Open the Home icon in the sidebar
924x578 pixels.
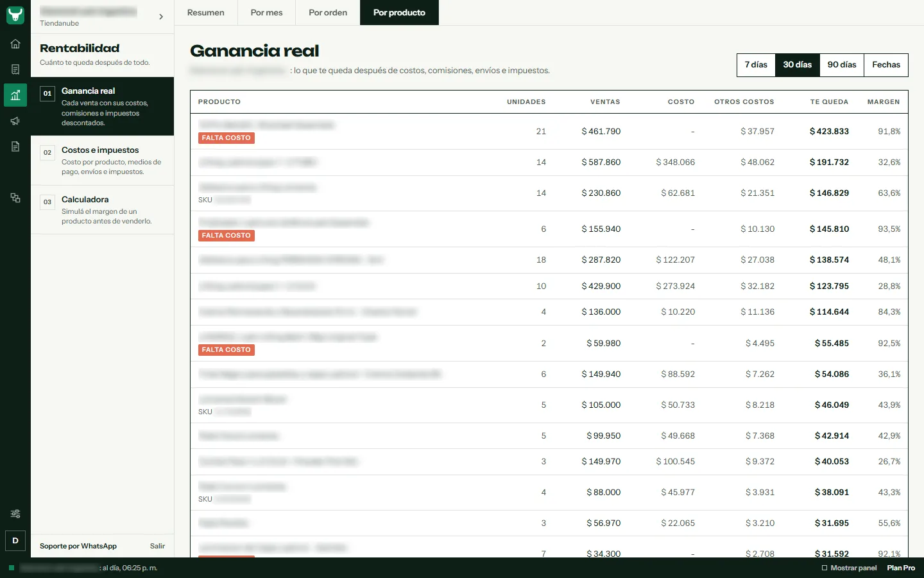15,44
